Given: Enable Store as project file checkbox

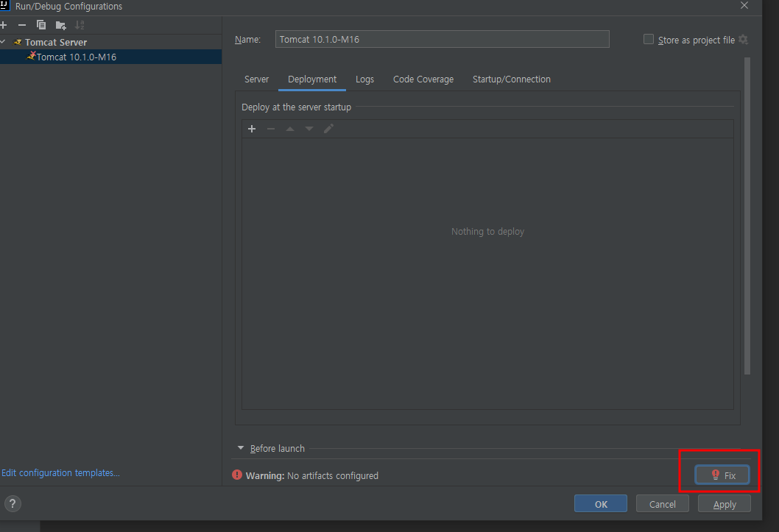Looking at the screenshot, I should (x=649, y=39).
